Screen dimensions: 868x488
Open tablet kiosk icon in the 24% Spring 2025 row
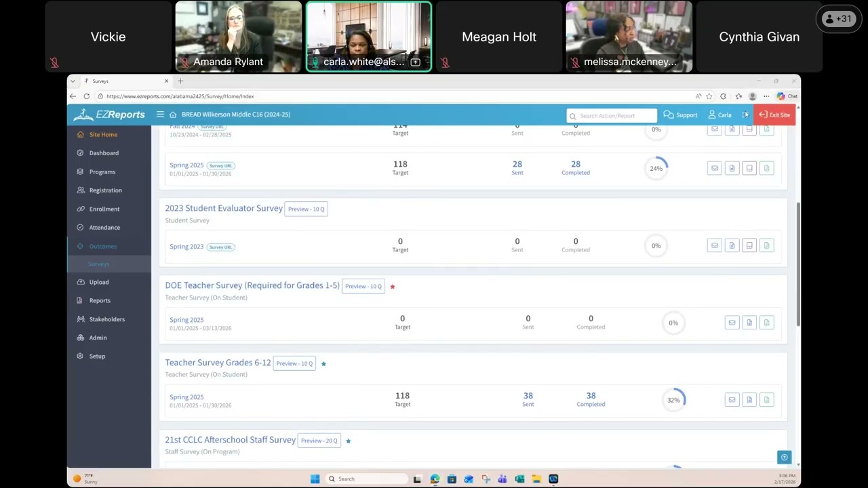point(749,168)
